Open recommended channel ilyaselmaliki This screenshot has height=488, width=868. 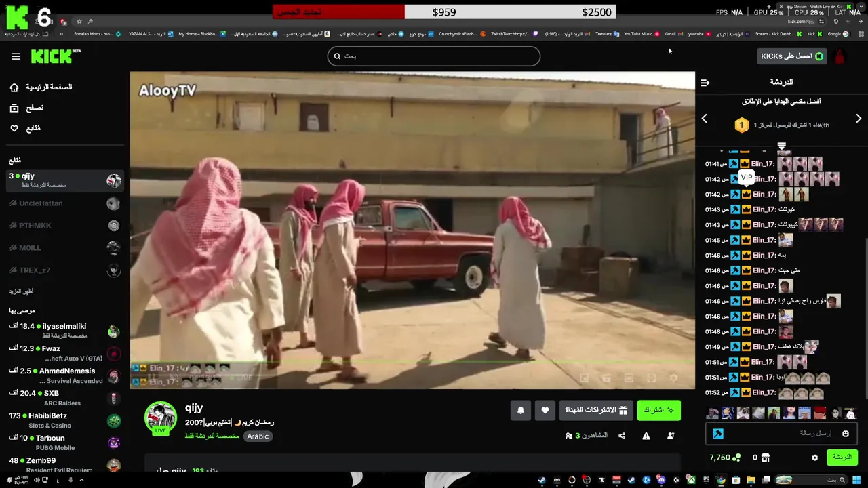pyautogui.click(x=65, y=331)
